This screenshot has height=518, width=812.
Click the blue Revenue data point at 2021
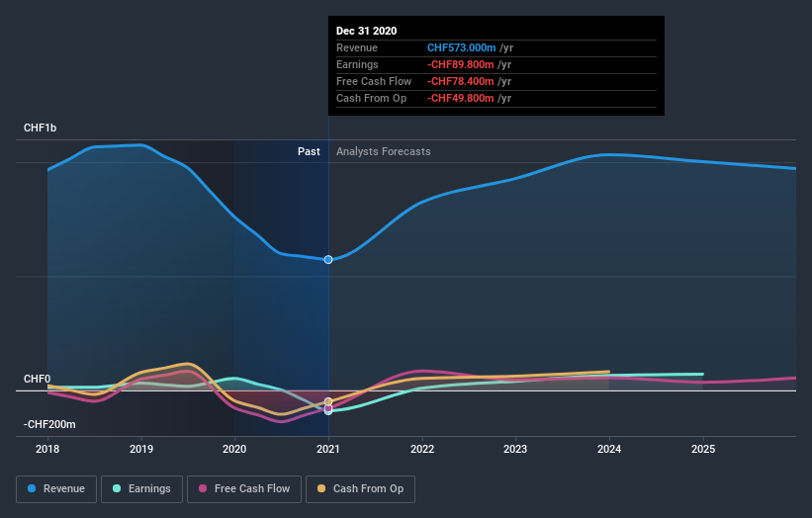click(328, 260)
